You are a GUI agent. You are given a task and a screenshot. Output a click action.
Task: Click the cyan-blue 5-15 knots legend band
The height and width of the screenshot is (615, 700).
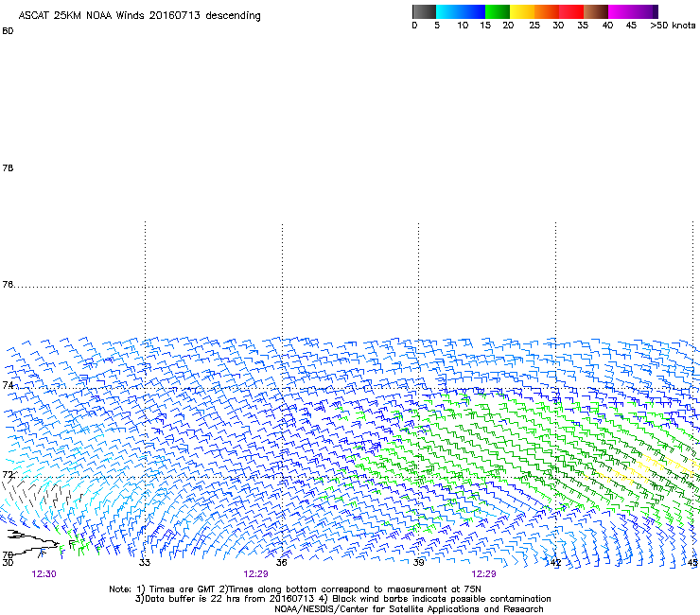click(x=461, y=11)
